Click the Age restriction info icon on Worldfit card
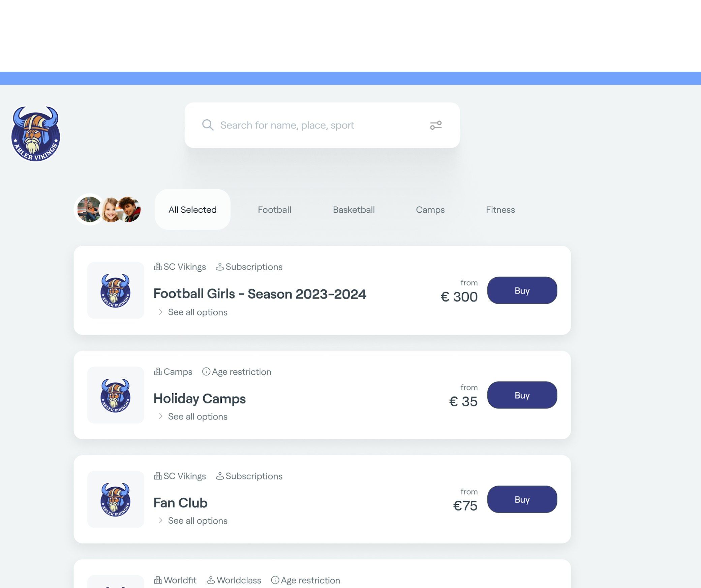The height and width of the screenshot is (588, 701). 275,580
